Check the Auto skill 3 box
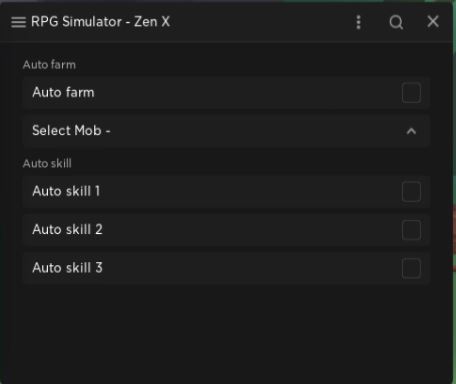The width and height of the screenshot is (456, 384). pyautogui.click(x=411, y=268)
